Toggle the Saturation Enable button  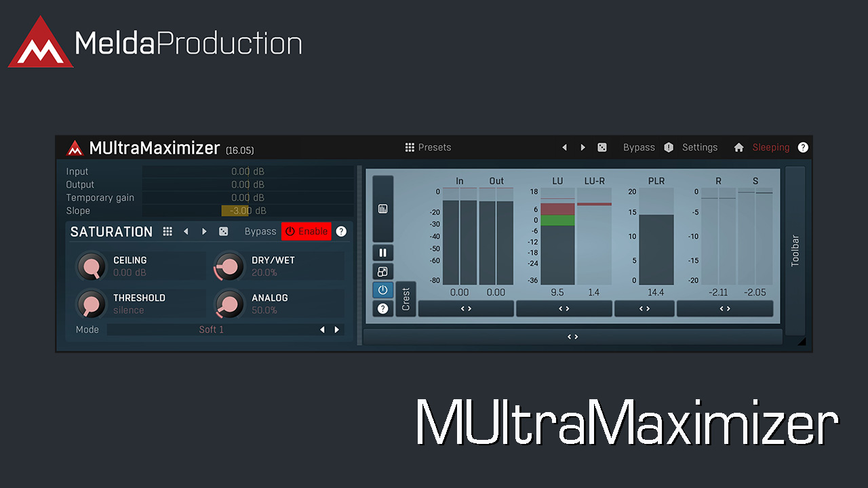click(307, 232)
